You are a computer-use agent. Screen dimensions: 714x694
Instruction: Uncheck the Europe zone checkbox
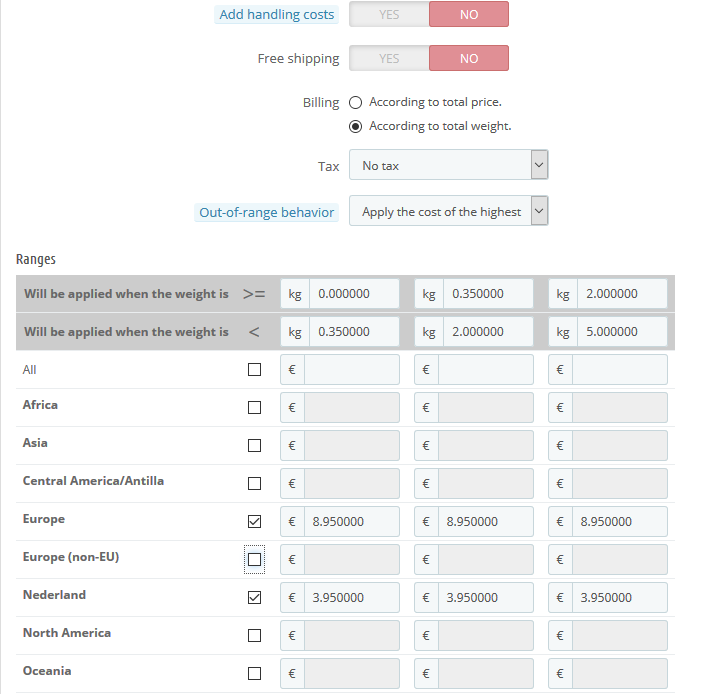point(254,522)
